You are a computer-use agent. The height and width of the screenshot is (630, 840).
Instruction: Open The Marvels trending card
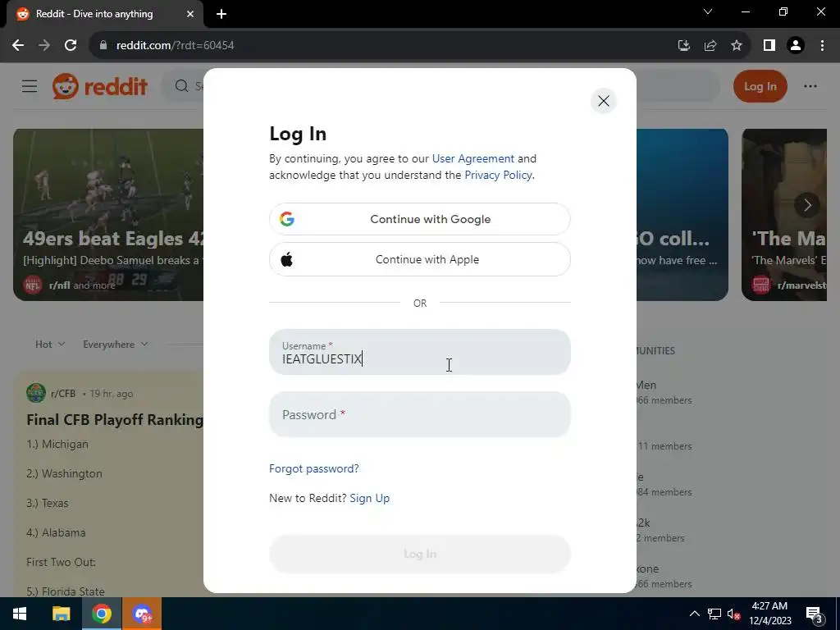784,214
